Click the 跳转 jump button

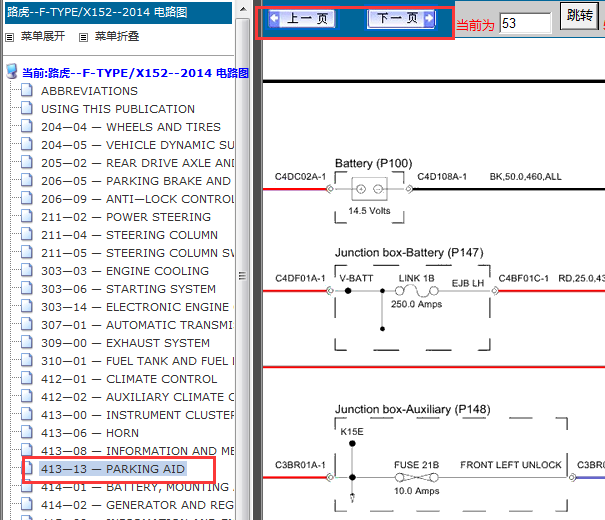tap(579, 15)
